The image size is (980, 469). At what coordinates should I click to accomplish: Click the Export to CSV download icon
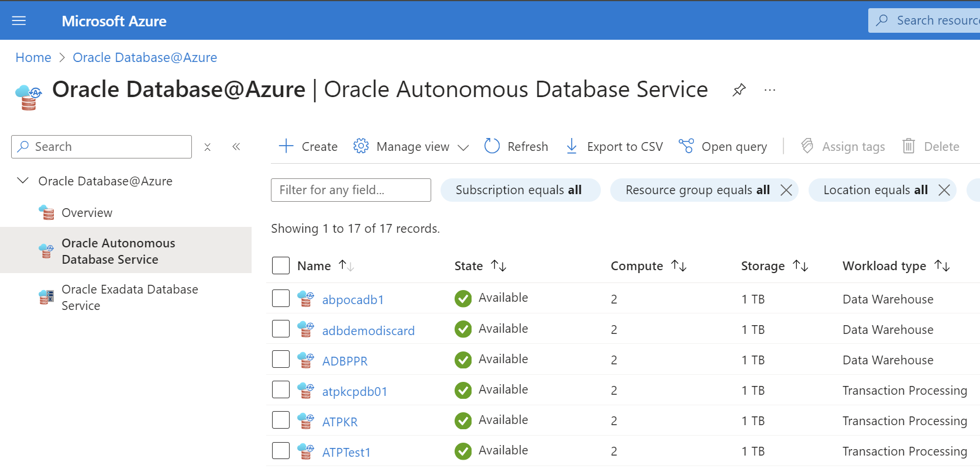pyautogui.click(x=572, y=146)
